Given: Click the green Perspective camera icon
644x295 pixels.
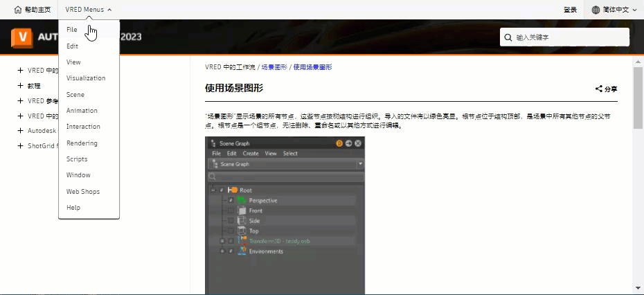Looking at the screenshot, I should click(x=242, y=201).
